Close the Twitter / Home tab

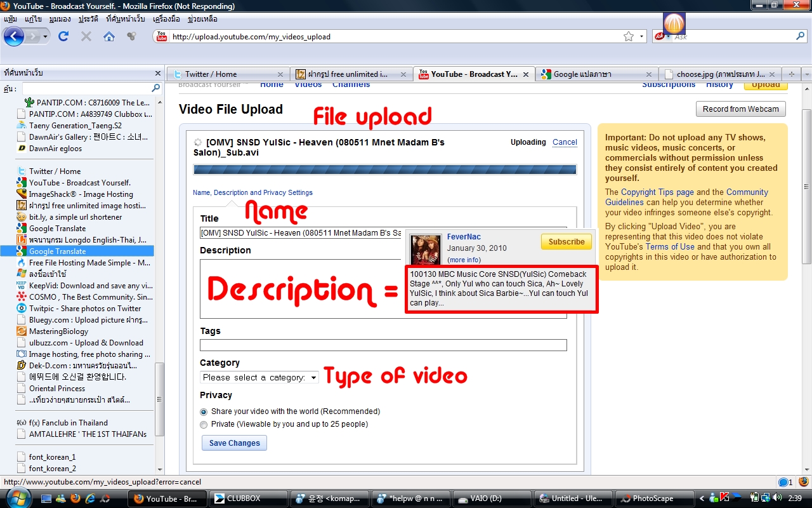click(280, 74)
